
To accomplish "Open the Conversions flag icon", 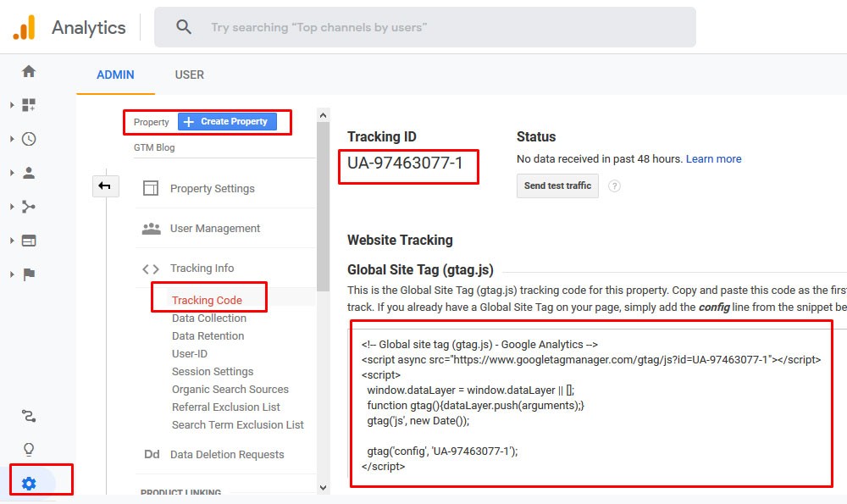I will pyautogui.click(x=29, y=274).
